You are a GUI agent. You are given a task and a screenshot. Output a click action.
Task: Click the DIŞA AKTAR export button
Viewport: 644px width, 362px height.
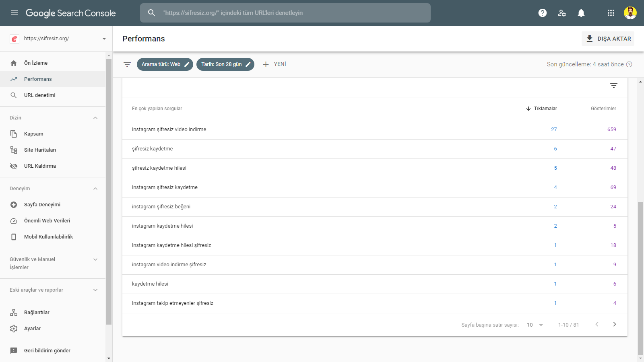click(x=608, y=39)
